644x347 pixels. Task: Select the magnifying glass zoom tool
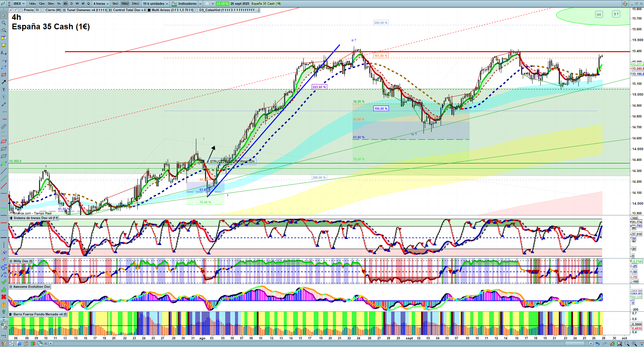tap(4, 23)
